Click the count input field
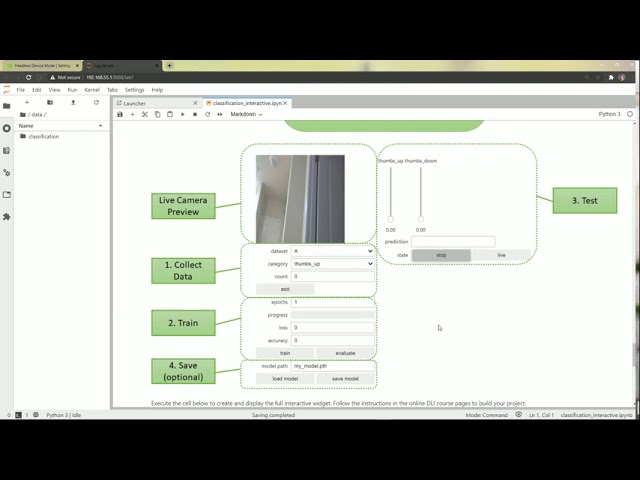The width and height of the screenshot is (640, 480). [333, 276]
